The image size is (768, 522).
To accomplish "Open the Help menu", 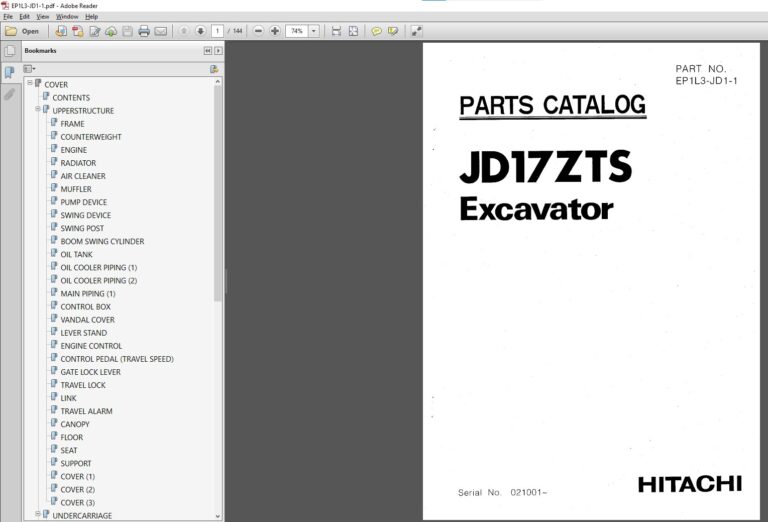I will coord(92,17).
